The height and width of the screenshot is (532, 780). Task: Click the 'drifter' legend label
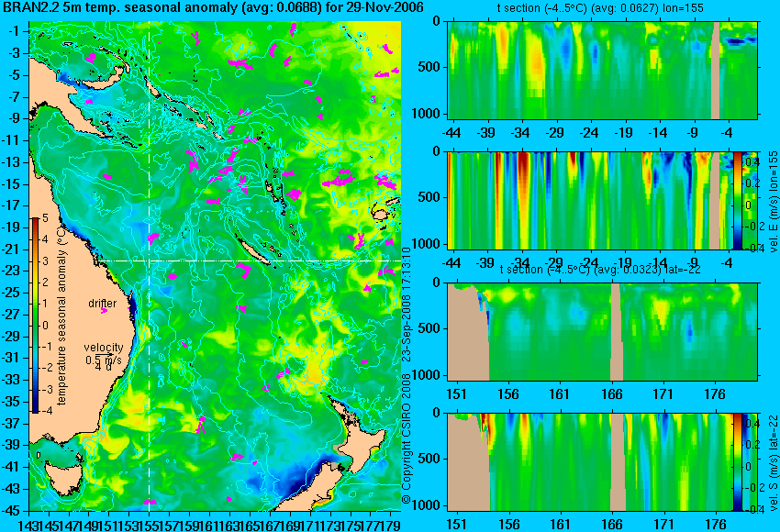(103, 304)
